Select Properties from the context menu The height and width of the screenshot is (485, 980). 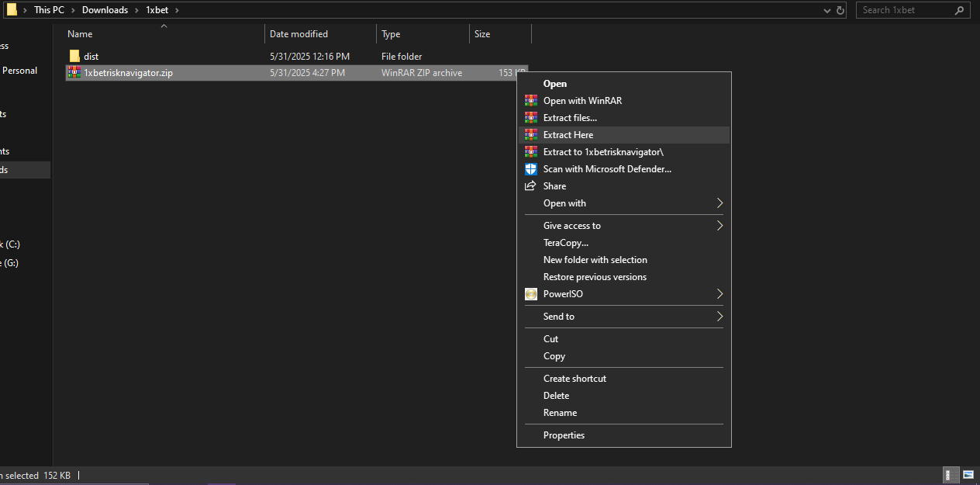coord(564,435)
